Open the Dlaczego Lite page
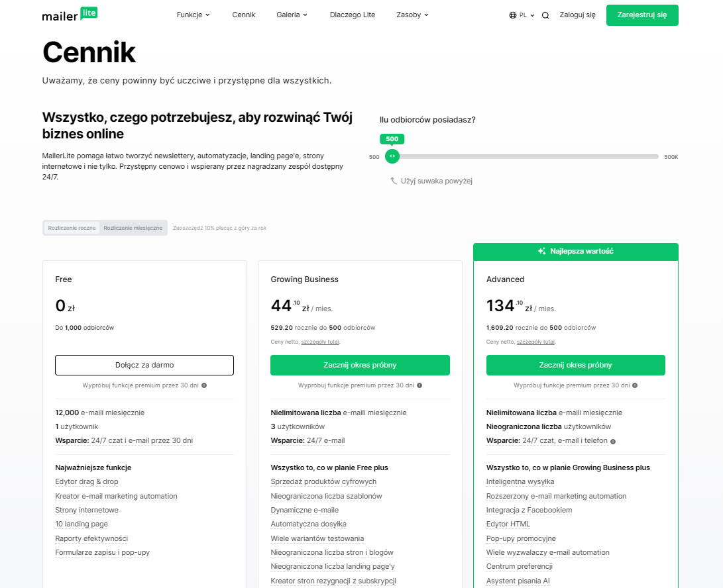 [x=352, y=15]
